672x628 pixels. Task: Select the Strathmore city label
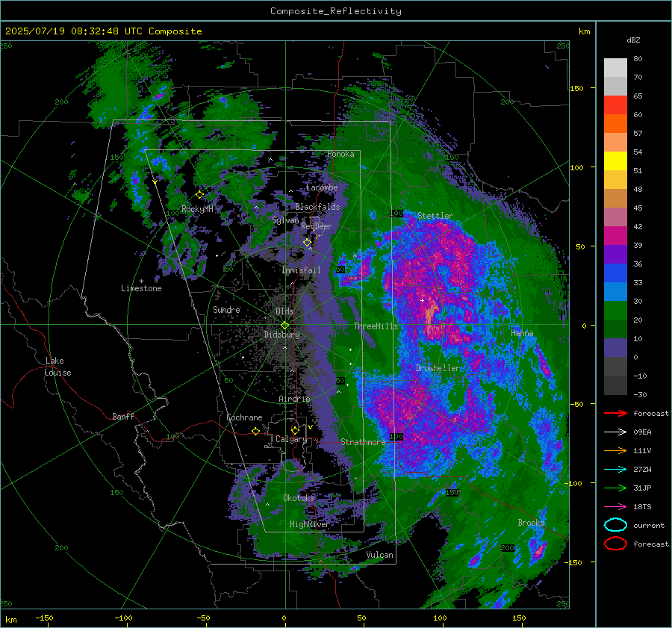coord(363,442)
